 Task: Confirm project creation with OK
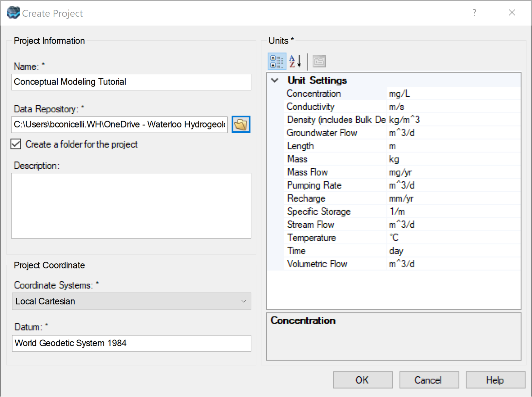[x=362, y=380]
